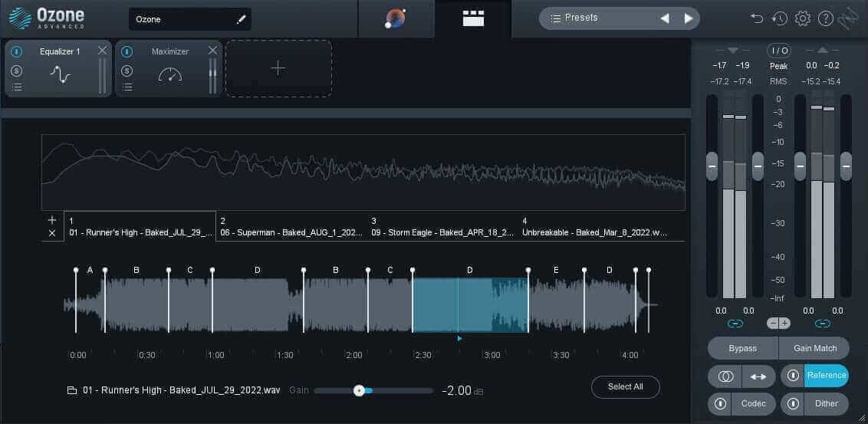
Task: Select reference tab 1 Runner's High
Action: click(x=140, y=226)
